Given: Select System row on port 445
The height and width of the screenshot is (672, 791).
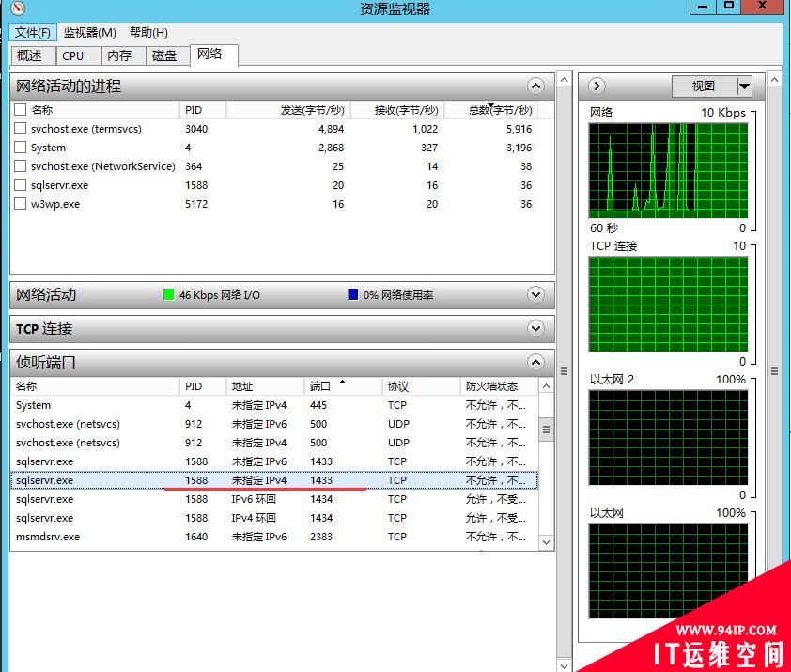Looking at the screenshot, I should [x=274, y=405].
